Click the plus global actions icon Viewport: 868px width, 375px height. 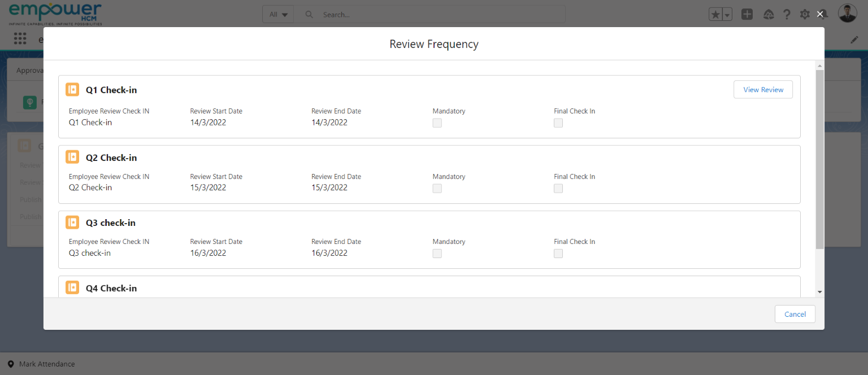point(747,14)
